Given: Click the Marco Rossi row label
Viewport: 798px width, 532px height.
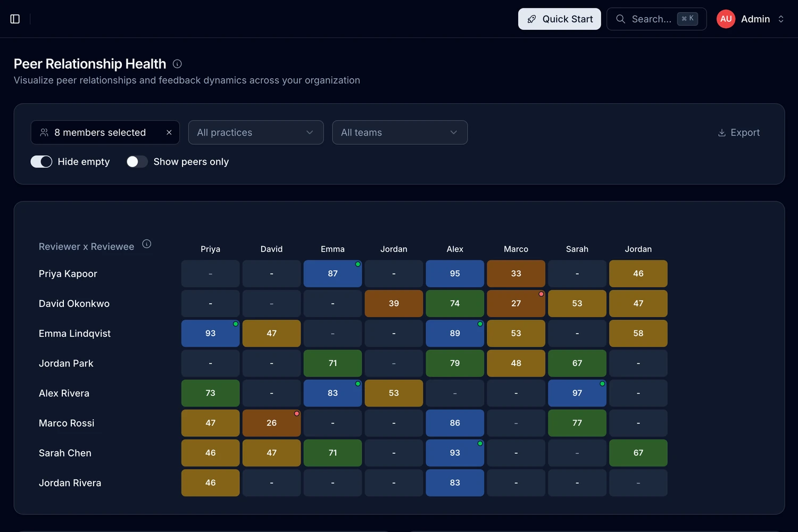Looking at the screenshot, I should [66, 423].
